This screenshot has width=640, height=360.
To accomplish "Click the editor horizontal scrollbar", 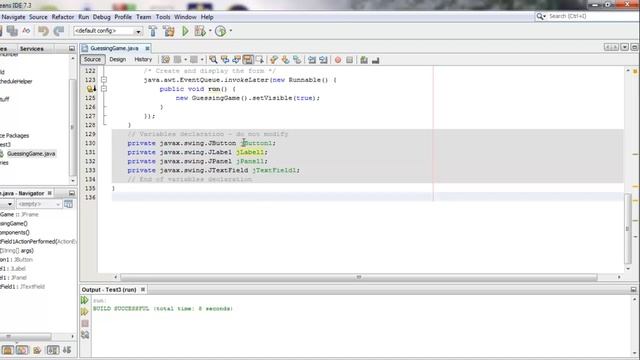I will [359, 277].
